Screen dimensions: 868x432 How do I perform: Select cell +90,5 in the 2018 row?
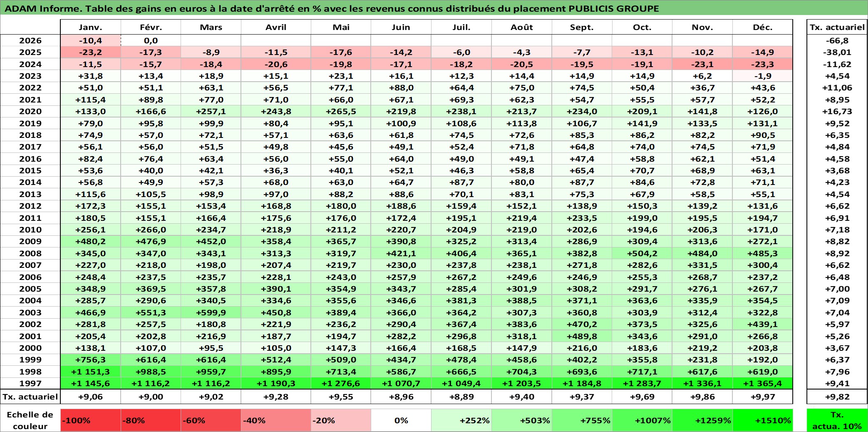763,135
